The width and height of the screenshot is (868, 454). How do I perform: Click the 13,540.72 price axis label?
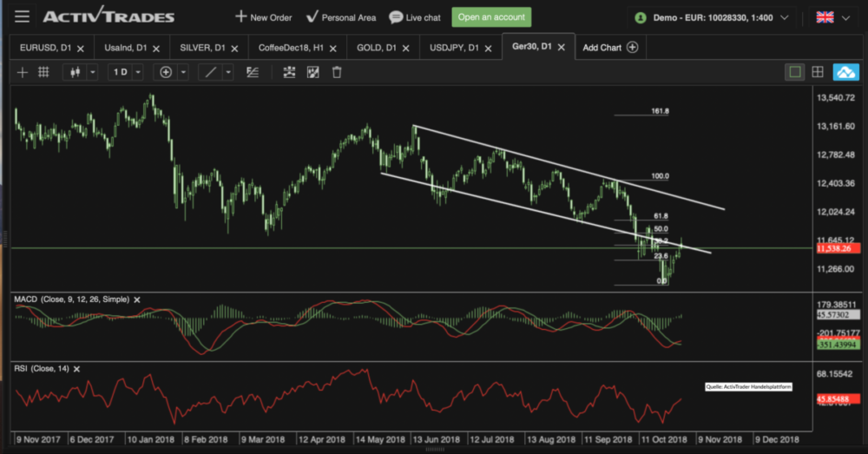pyautogui.click(x=836, y=98)
